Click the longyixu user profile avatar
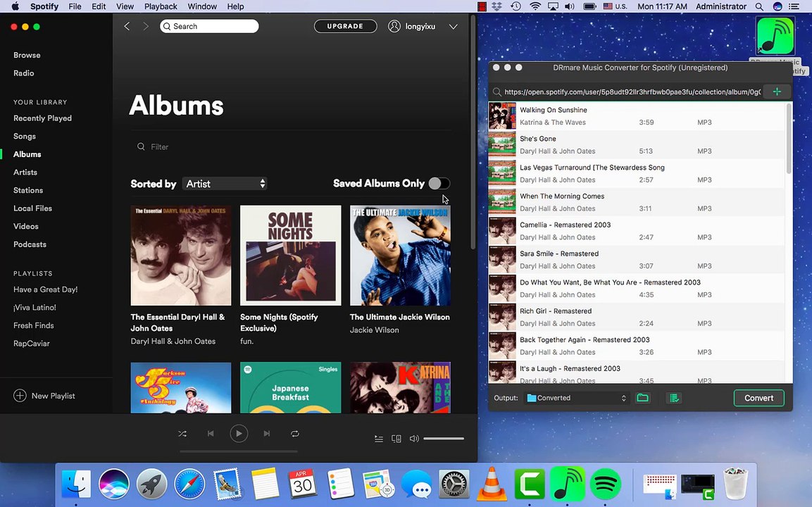 tap(394, 26)
